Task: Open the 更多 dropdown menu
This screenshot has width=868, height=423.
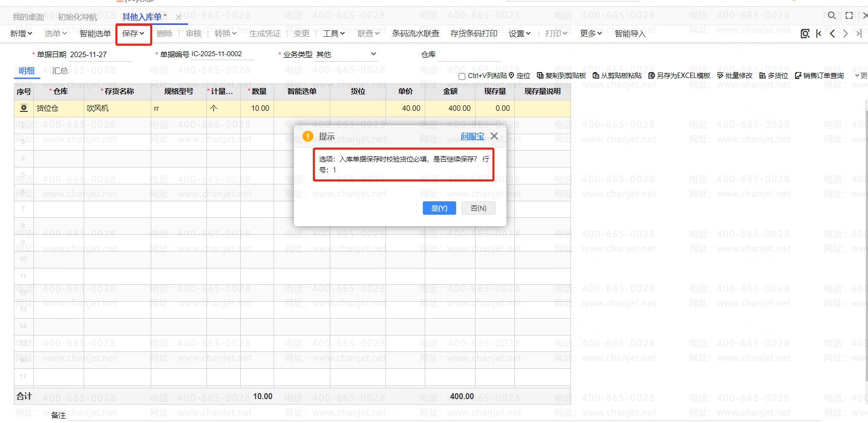Action: [x=591, y=33]
